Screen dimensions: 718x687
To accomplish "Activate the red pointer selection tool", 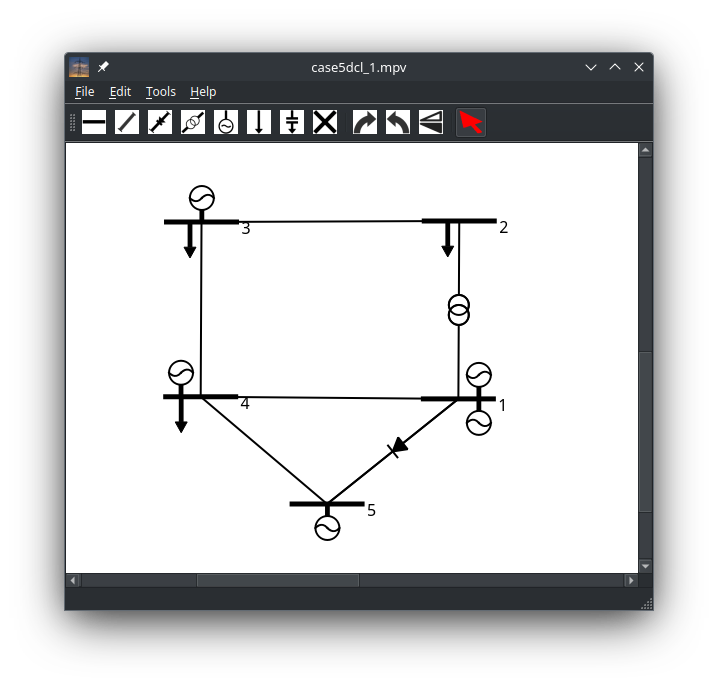I will [x=471, y=122].
